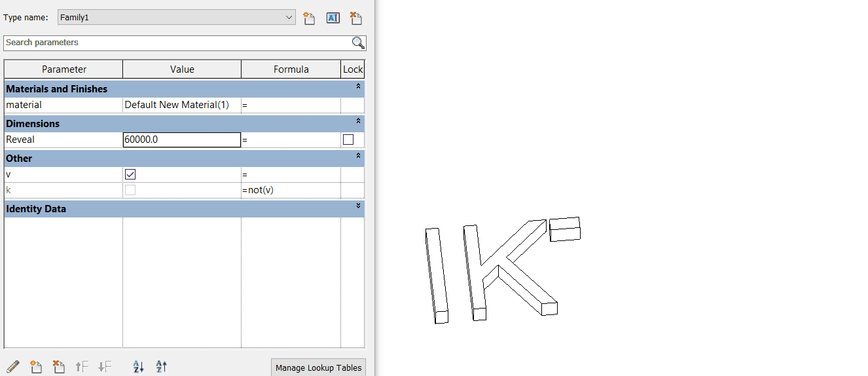
Task: Open the Type name dropdown showing Family1
Action: point(177,18)
